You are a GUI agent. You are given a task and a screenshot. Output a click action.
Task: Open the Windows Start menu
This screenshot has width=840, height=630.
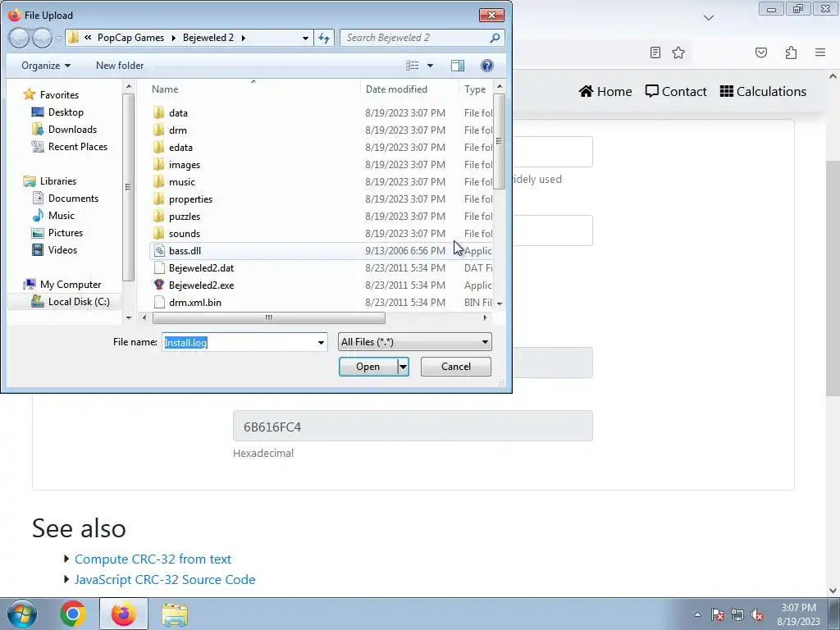point(22,614)
